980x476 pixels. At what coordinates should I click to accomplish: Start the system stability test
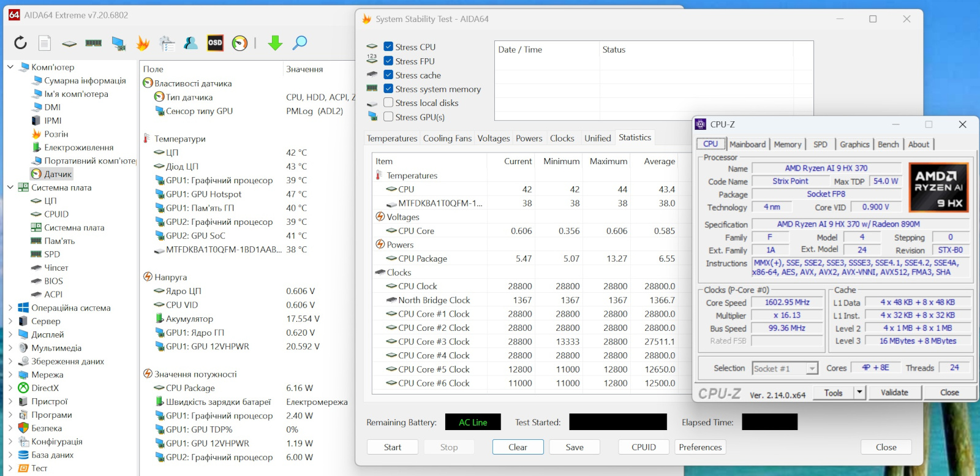tap(393, 447)
